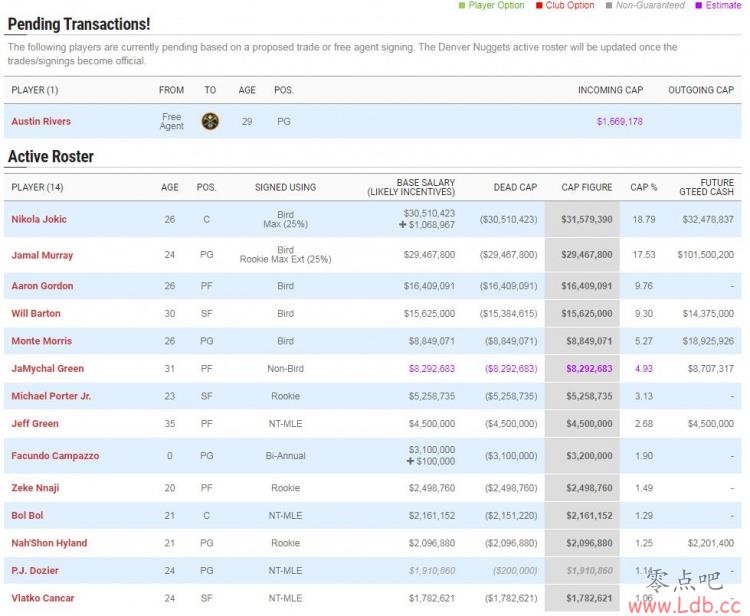Viewport: 750px width, 616px height.
Task: Select Jamal Murray future cash $101,500,200
Action: 706,255
